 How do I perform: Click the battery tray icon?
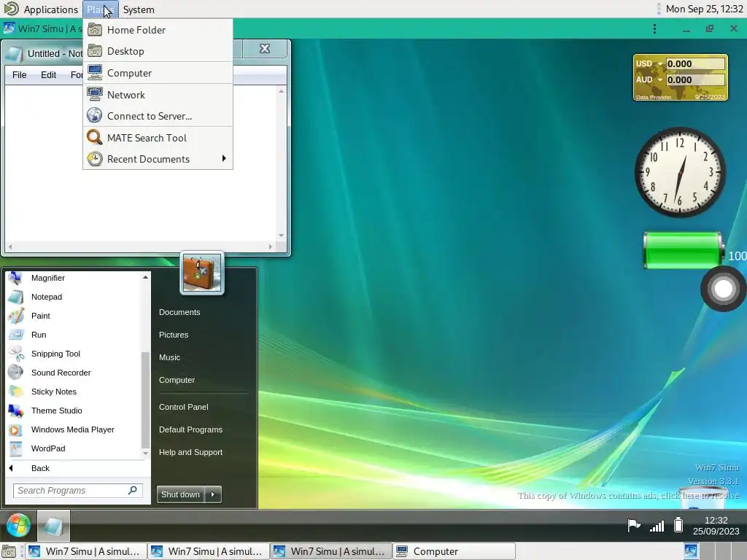678,525
